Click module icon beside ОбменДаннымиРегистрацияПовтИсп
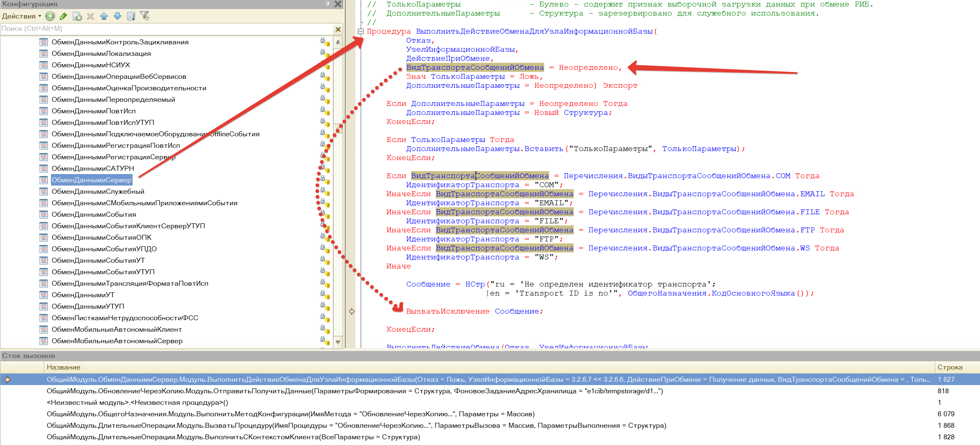This screenshot has height=445, width=980. [x=44, y=145]
